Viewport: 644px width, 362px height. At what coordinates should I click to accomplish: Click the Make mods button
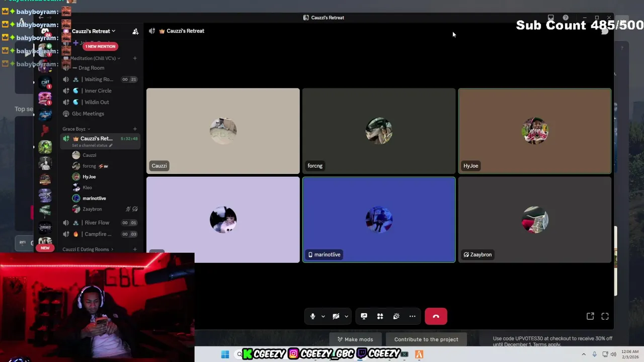pos(355,339)
